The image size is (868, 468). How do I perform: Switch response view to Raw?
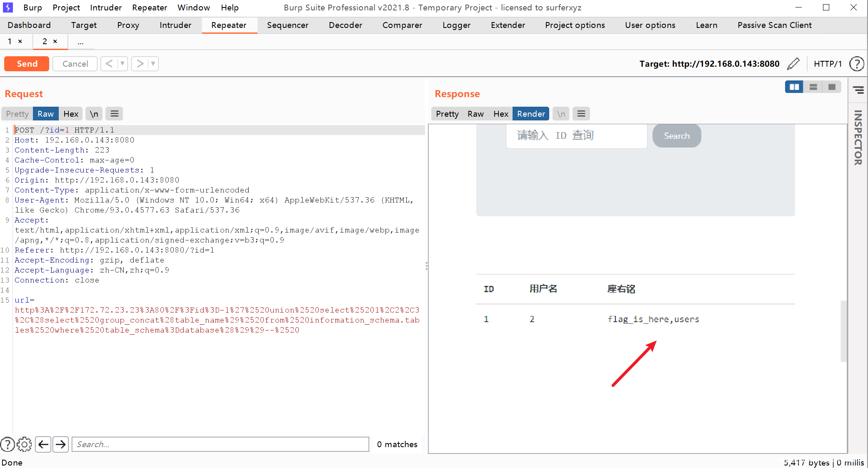(x=475, y=114)
